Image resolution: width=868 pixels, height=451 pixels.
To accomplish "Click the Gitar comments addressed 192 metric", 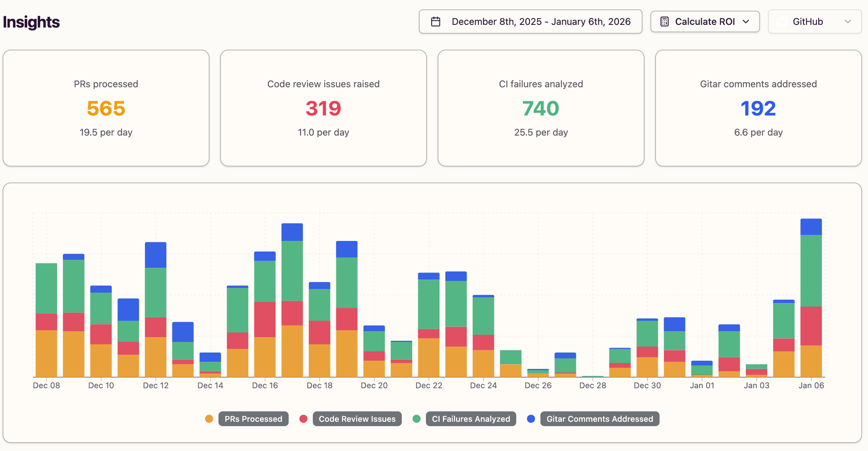I will click(758, 108).
